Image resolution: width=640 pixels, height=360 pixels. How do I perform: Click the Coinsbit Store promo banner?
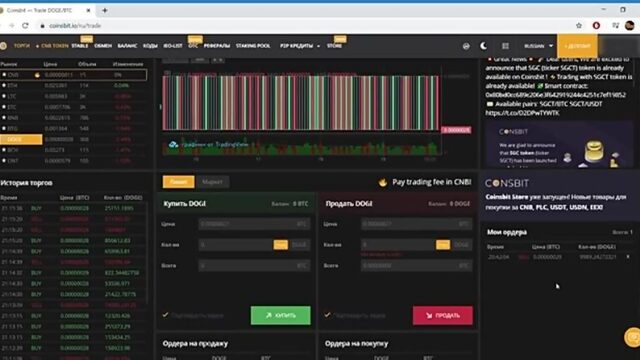(x=559, y=195)
